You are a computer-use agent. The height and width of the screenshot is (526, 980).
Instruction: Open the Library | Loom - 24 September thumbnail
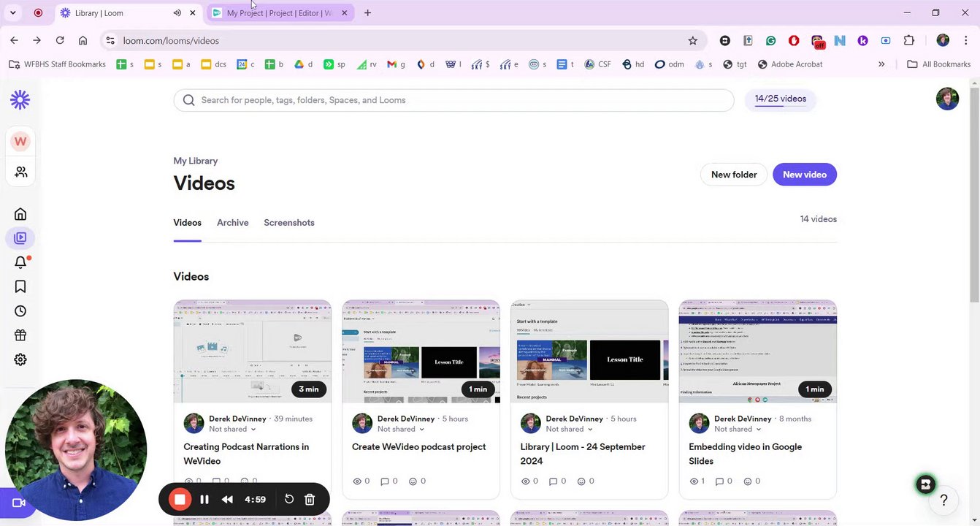pos(589,351)
